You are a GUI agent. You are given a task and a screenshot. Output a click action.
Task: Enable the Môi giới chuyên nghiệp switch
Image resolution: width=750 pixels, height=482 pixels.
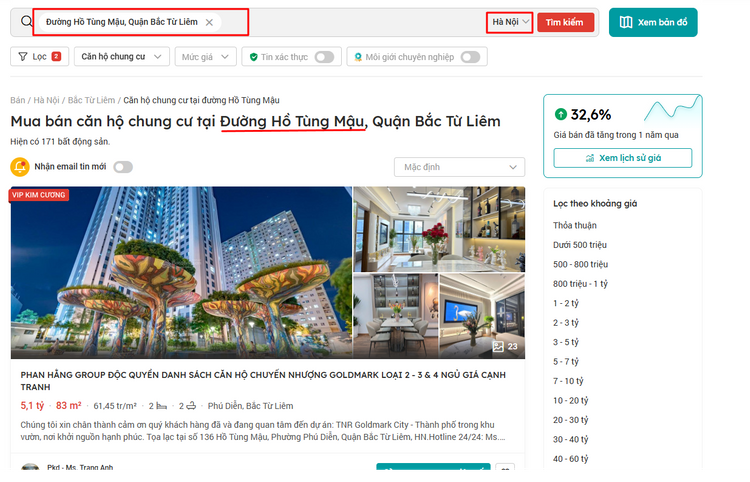[471, 57]
